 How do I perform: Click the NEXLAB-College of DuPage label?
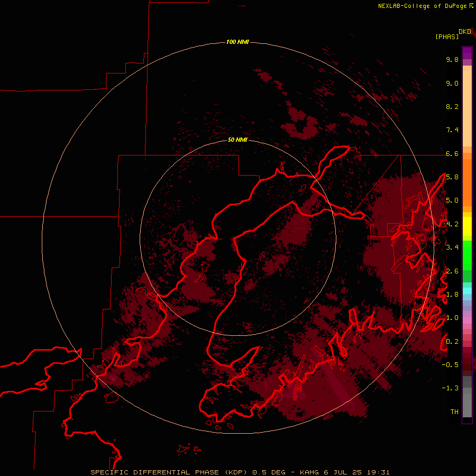point(422,6)
